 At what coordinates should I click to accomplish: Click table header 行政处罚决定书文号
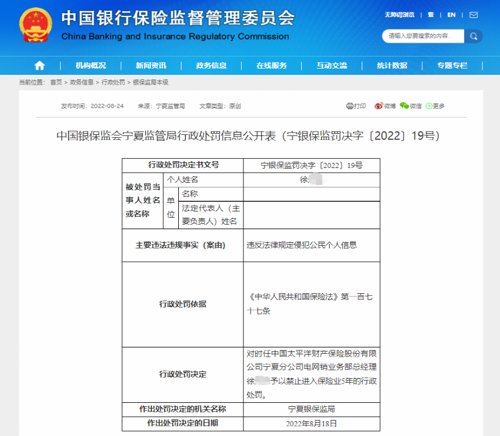tap(183, 165)
